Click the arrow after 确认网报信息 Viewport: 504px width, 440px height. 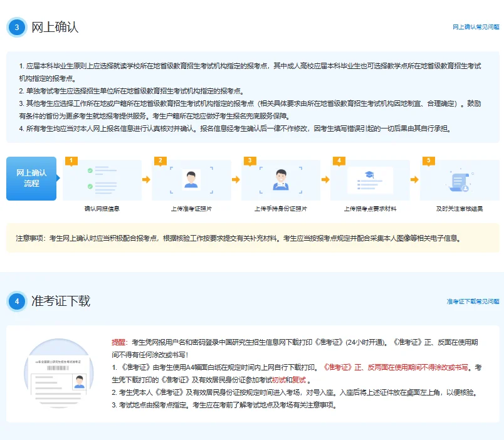pos(146,179)
